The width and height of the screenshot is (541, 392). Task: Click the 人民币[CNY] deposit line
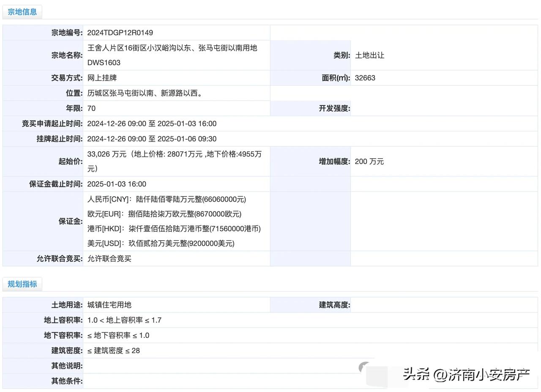click(x=167, y=199)
